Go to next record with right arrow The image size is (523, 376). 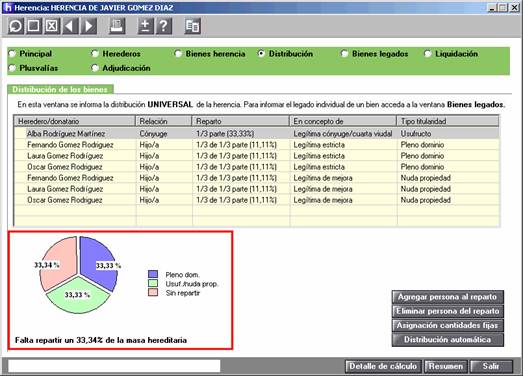(89, 26)
